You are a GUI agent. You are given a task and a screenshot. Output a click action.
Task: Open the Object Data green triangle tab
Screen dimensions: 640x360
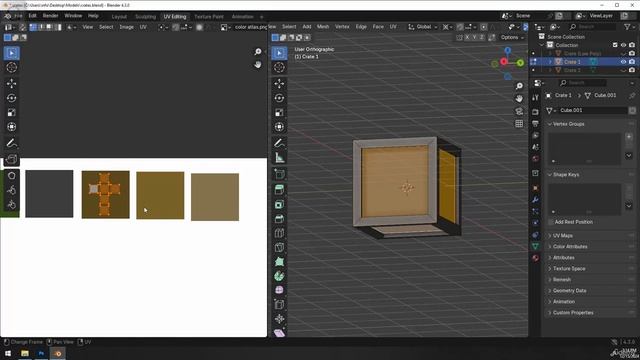[535, 246]
